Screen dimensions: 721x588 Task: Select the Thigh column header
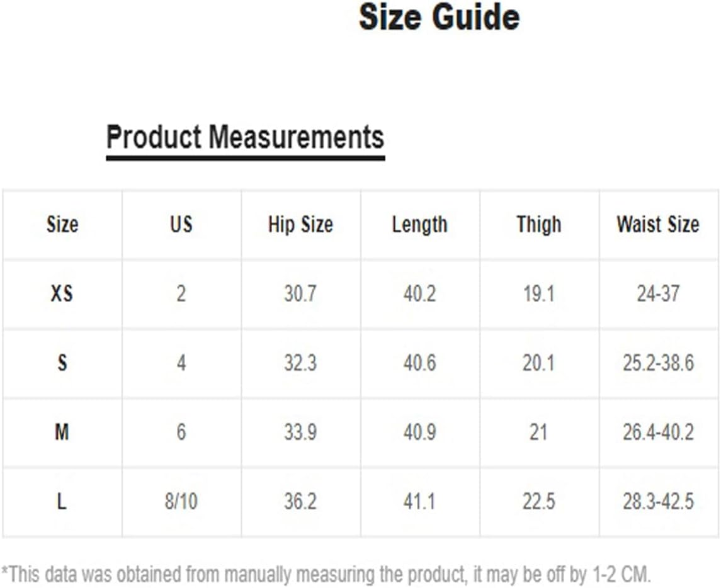point(539,225)
